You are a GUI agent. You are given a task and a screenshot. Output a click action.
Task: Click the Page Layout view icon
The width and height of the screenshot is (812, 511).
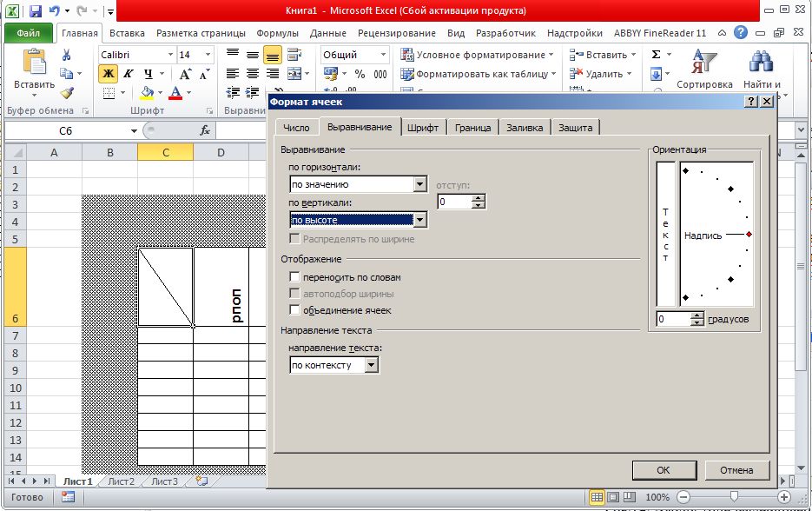[x=613, y=497]
